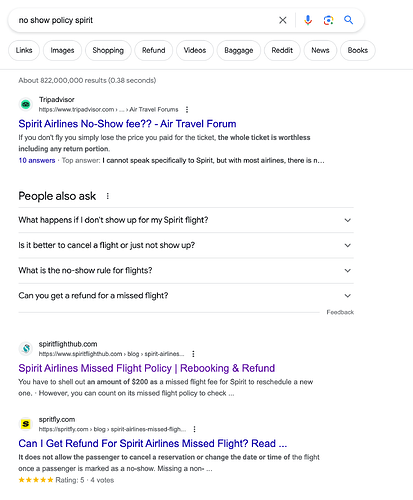The height and width of the screenshot is (500, 413).
Task: Select the Reddit filter chip
Action: (282, 50)
